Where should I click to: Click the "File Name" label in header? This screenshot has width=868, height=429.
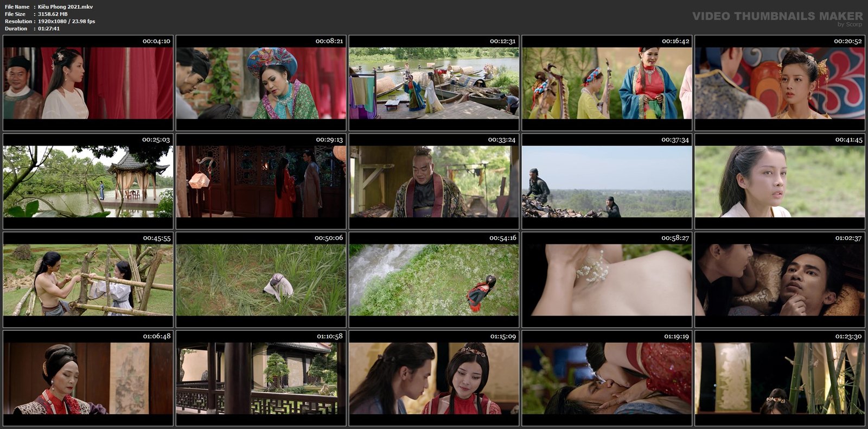coord(17,7)
